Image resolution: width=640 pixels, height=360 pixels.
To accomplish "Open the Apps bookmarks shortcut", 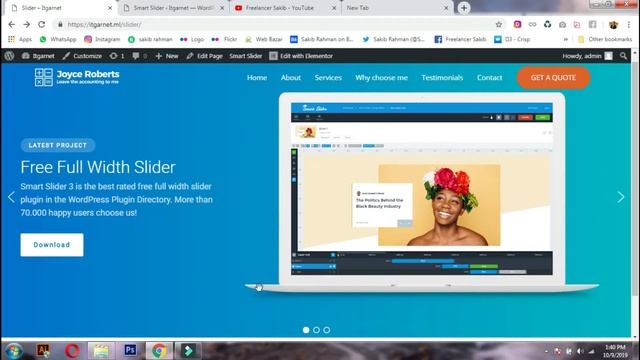I will pos(20,39).
